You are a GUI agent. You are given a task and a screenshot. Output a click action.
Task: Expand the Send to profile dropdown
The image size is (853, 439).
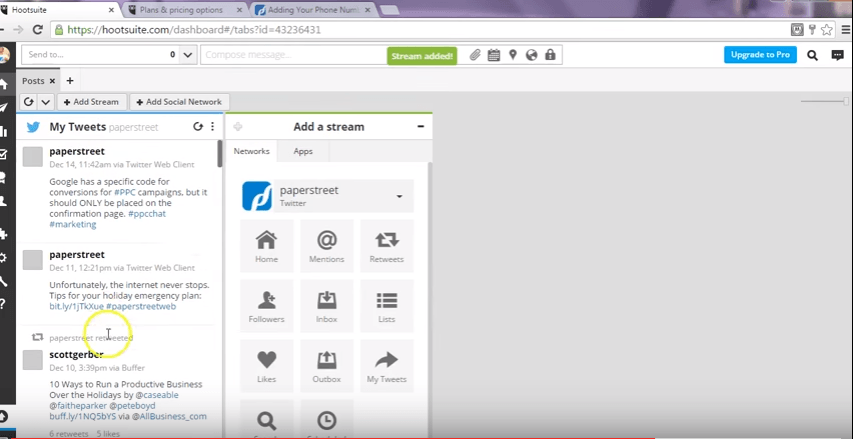(188, 55)
